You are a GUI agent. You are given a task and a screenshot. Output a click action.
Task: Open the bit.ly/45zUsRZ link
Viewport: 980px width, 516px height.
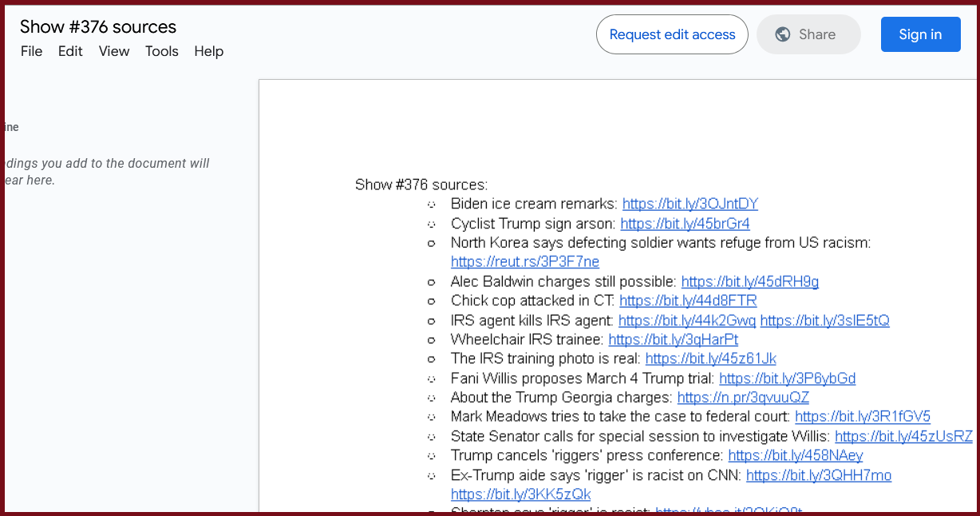tap(903, 437)
